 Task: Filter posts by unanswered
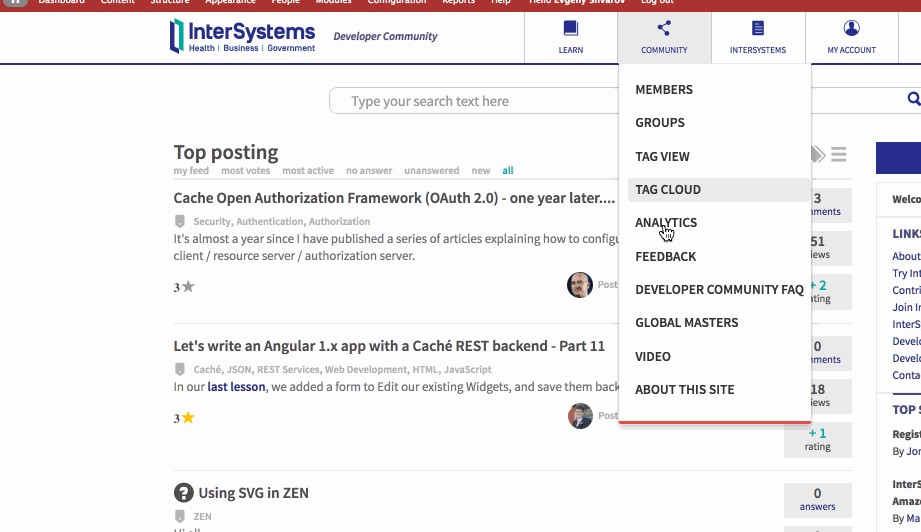[431, 171]
